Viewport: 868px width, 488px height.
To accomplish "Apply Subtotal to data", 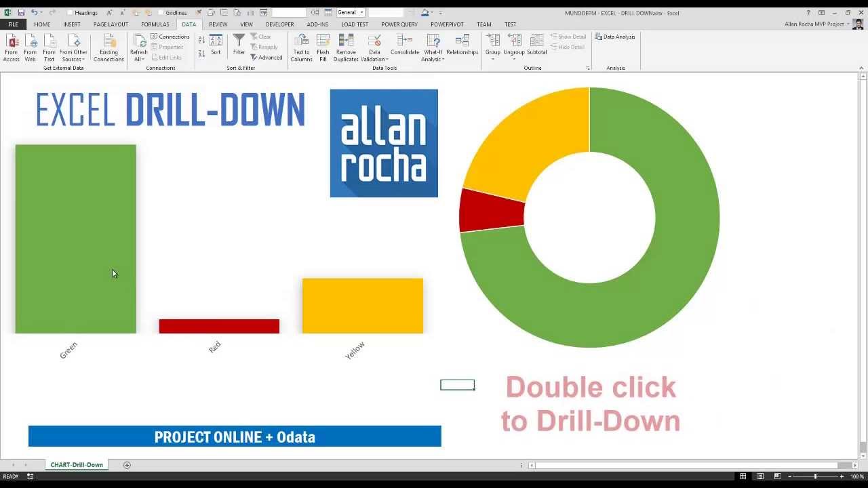I will coord(536,45).
